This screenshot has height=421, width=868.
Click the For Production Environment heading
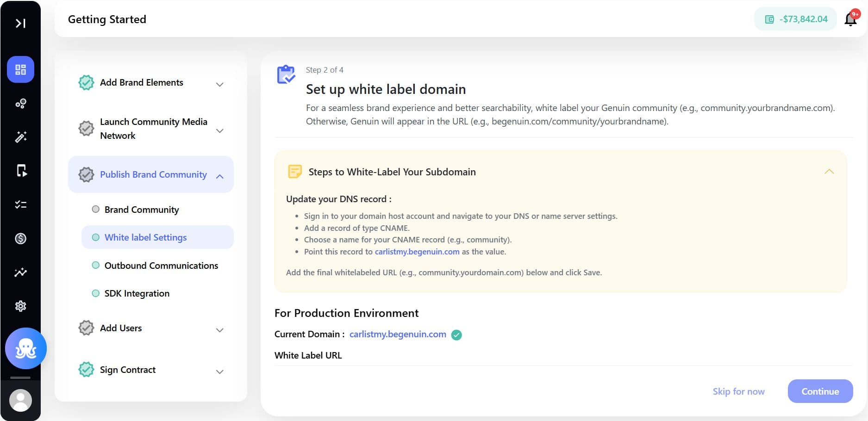click(x=346, y=313)
